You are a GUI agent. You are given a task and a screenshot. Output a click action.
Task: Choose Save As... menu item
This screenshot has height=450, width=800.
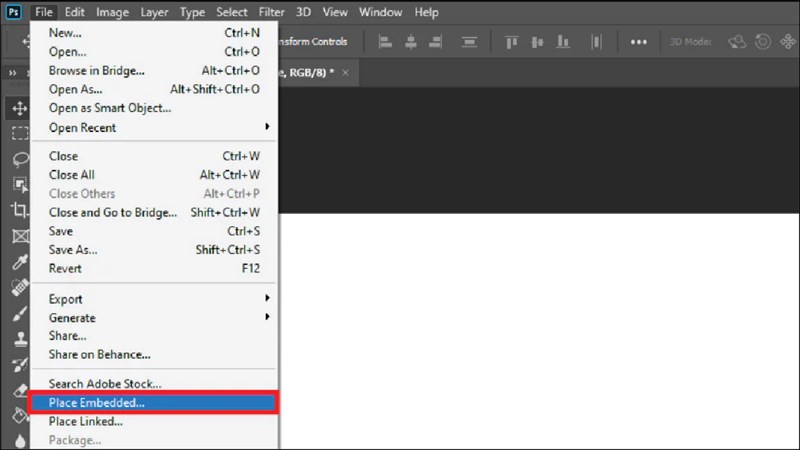[153, 250]
